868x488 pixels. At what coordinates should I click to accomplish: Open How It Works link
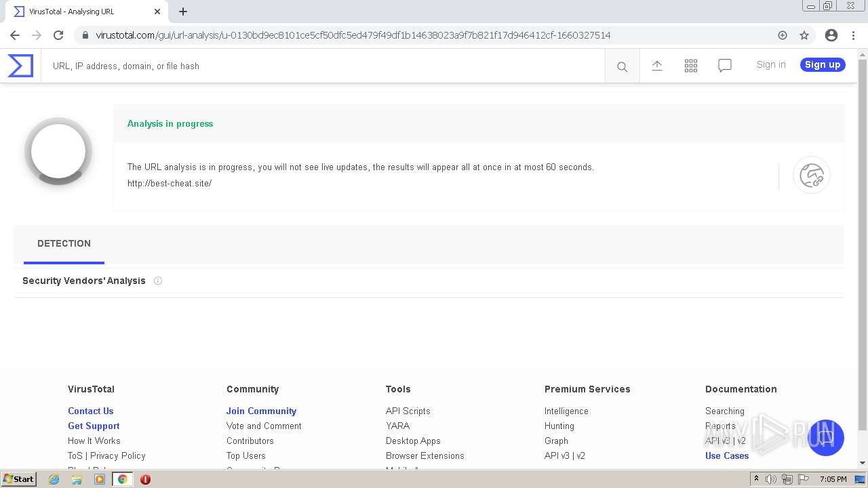tap(94, 441)
